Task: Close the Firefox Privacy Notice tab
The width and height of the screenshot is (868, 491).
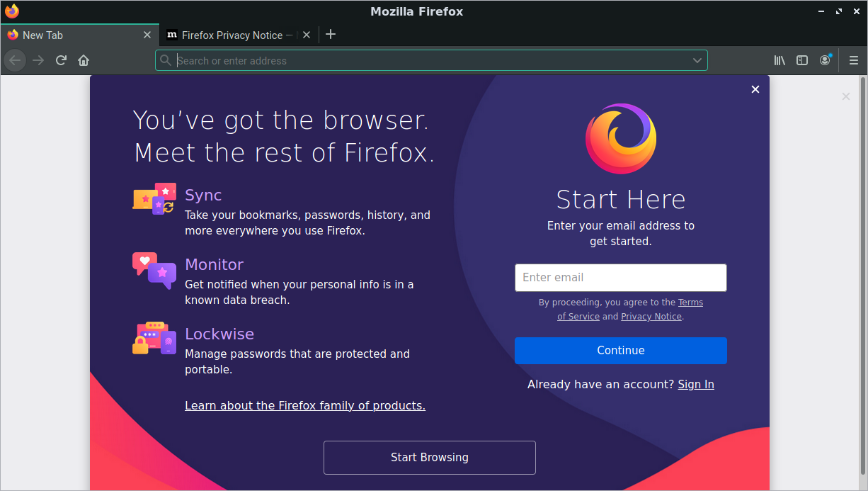Action: 307,35
